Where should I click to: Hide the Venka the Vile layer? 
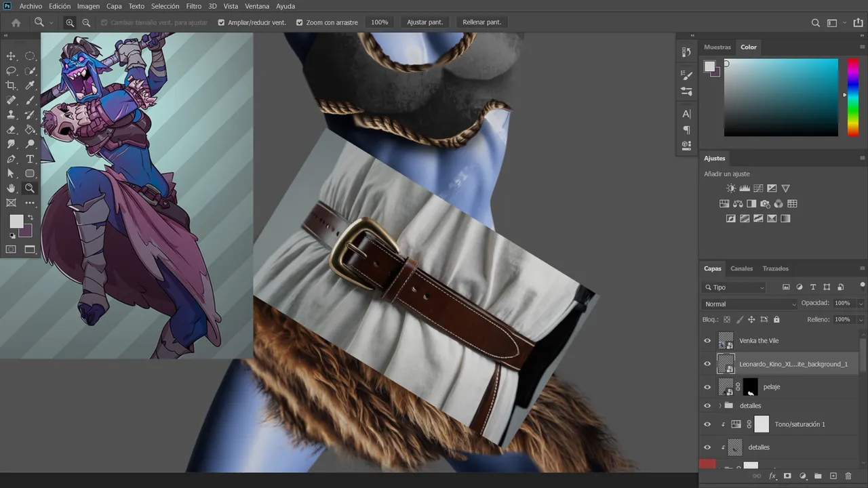click(707, 341)
